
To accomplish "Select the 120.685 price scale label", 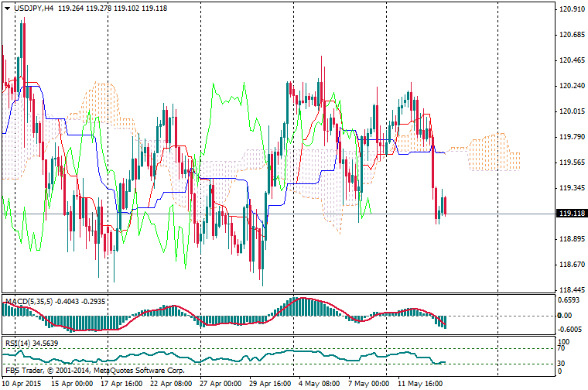I will (572, 35).
